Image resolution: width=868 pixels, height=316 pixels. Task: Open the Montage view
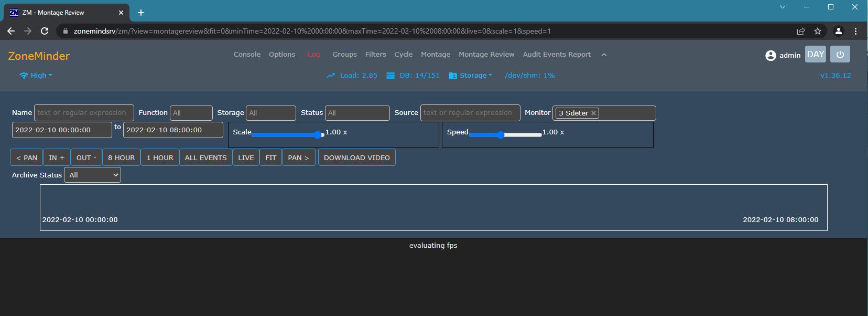coord(436,55)
